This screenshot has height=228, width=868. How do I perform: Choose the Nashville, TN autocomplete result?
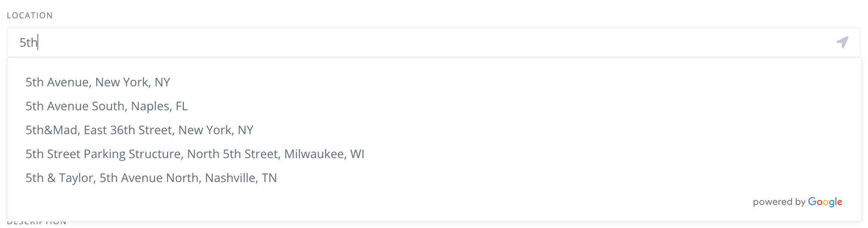pos(151,178)
